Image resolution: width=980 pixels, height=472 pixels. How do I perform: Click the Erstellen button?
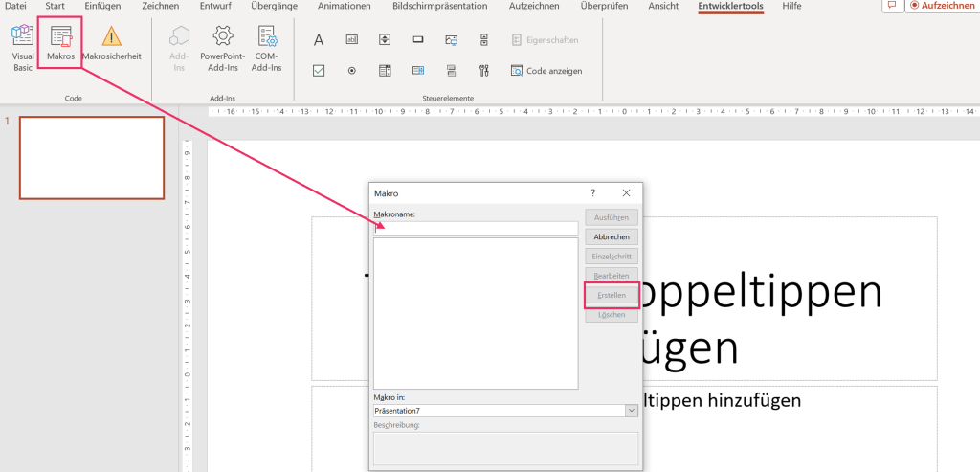pos(612,295)
